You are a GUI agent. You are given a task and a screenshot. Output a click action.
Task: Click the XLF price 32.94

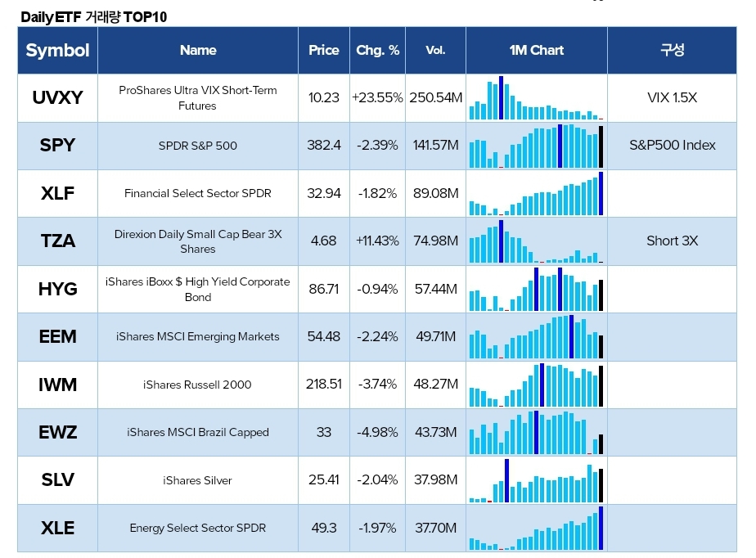coord(323,193)
